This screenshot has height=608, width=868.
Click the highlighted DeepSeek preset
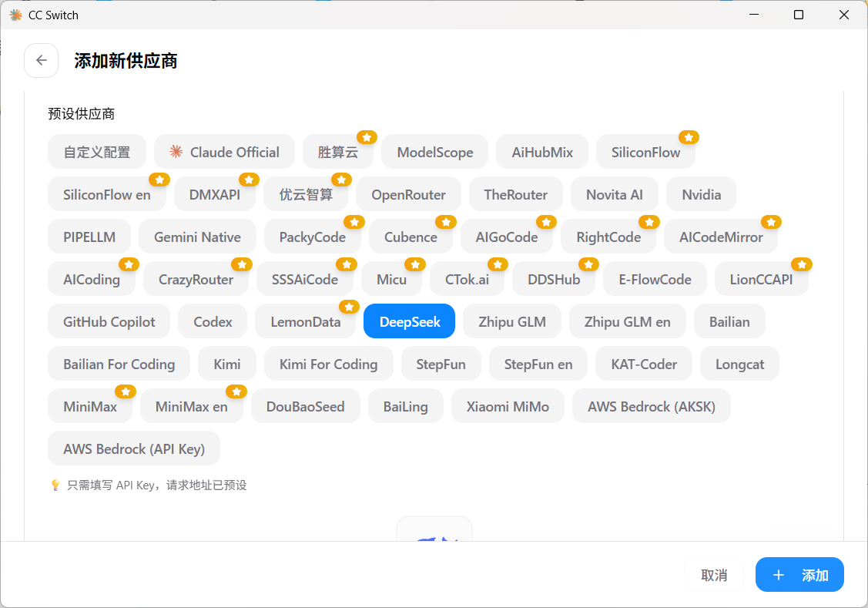pyautogui.click(x=410, y=321)
